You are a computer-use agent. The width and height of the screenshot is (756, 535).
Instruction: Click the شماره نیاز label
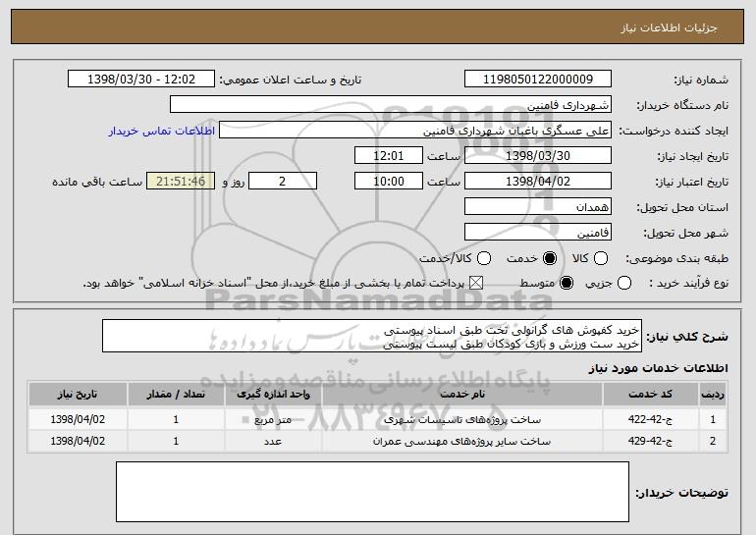[701, 80]
